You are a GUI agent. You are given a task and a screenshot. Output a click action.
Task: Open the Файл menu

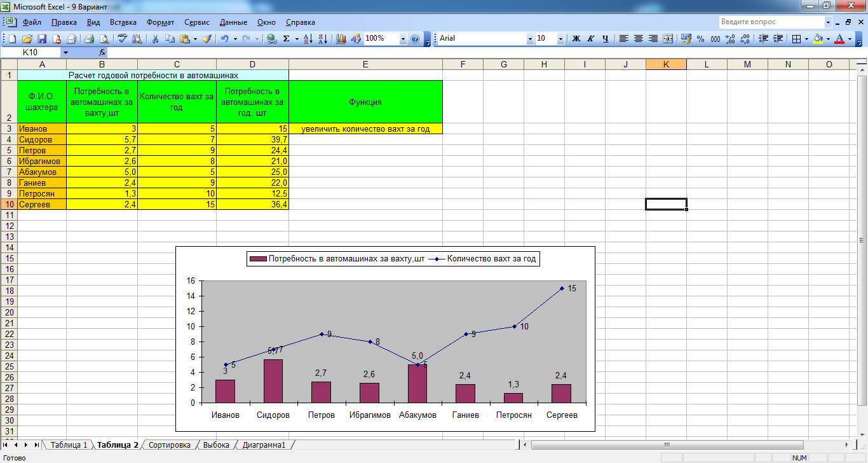coord(32,22)
